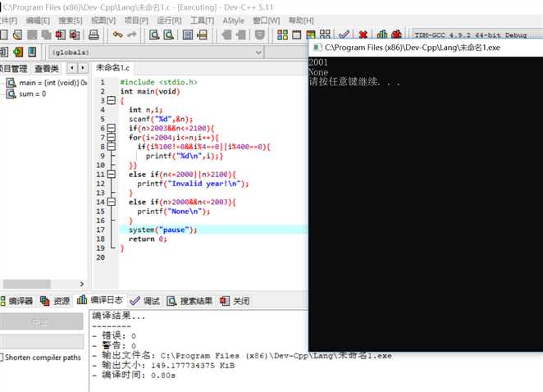Click the Go to line icon

tap(202, 34)
